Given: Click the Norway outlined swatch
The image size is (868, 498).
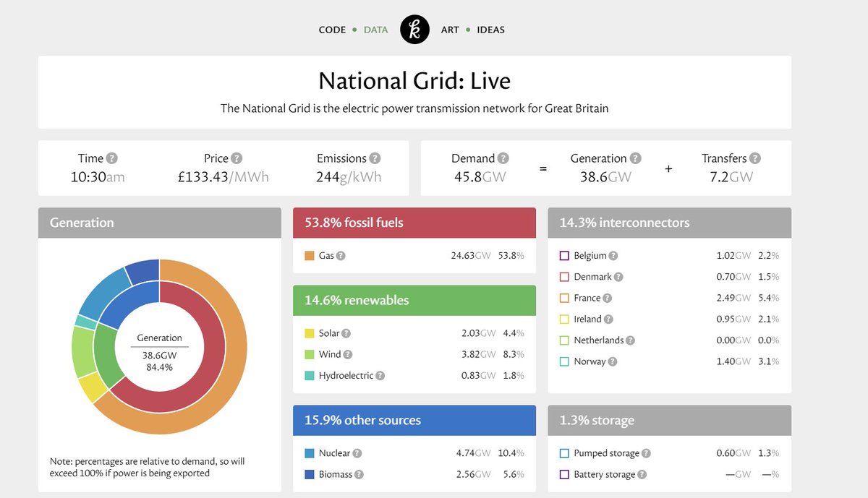Looking at the screenshot, I should [565, 361].
